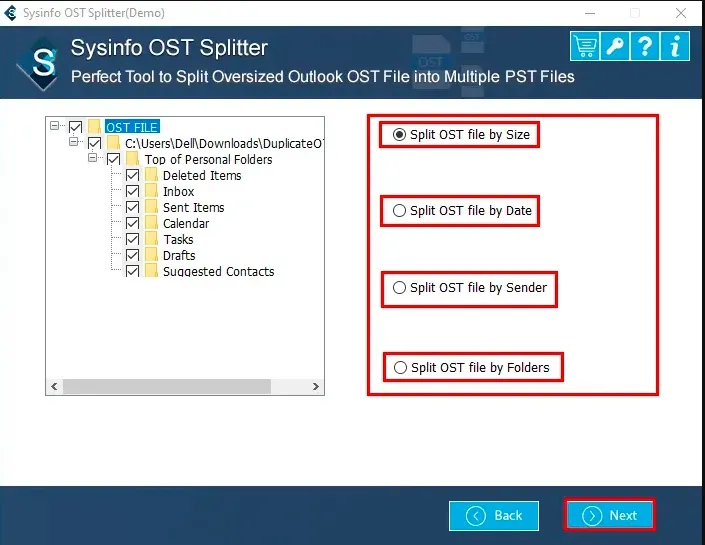Click the Top of Personal Folders folder icon
The width and height of the screenshot is (705, 545).
[133, 159]
